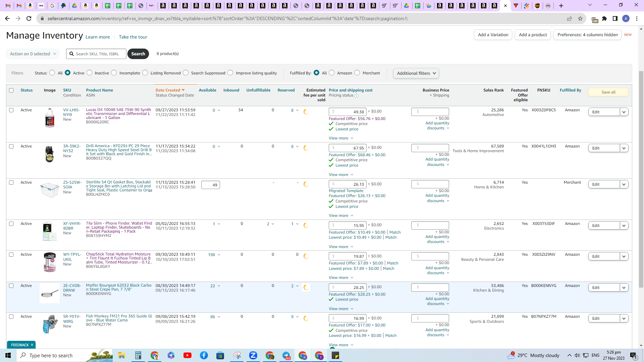Open the Take the tour link

point(133,37)
